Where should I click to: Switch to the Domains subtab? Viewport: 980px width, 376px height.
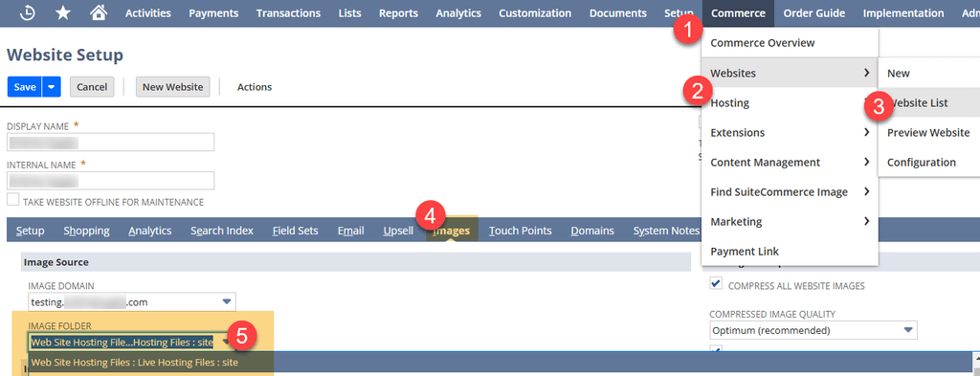click(x=591, y=231)
